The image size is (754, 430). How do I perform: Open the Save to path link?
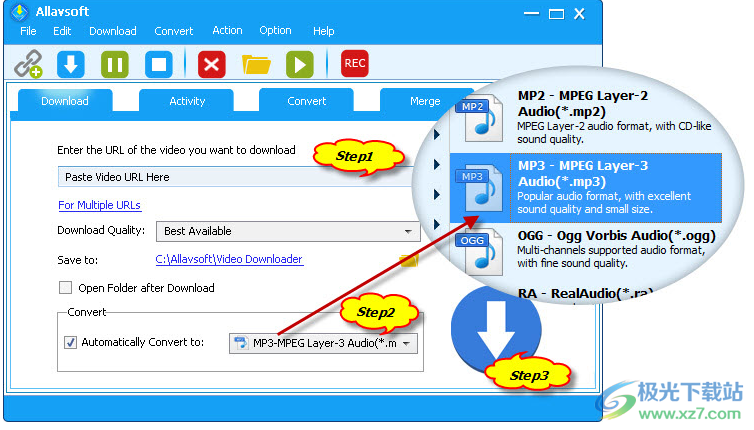(229, 259)
